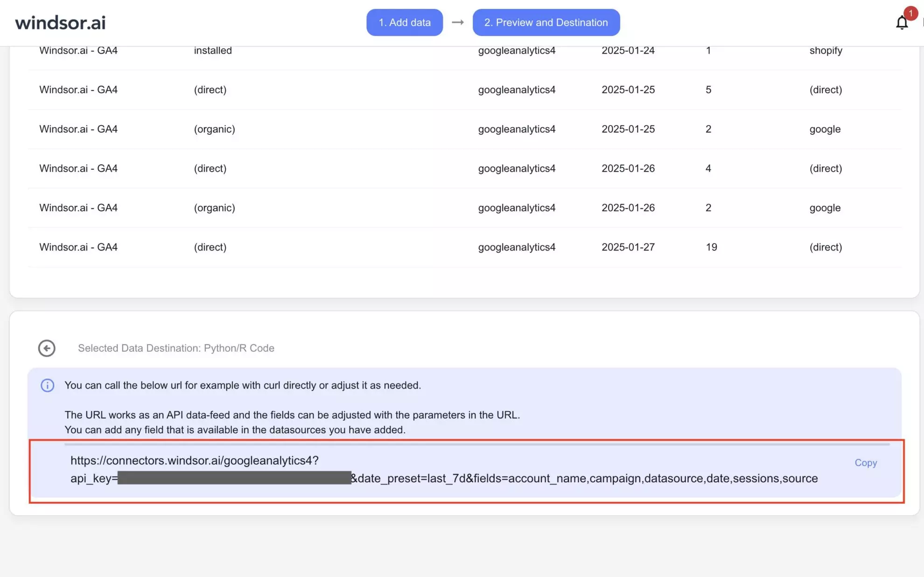Click the arrow between the step buttons
The height and width of the screenshot is (577, 924).
458,22
